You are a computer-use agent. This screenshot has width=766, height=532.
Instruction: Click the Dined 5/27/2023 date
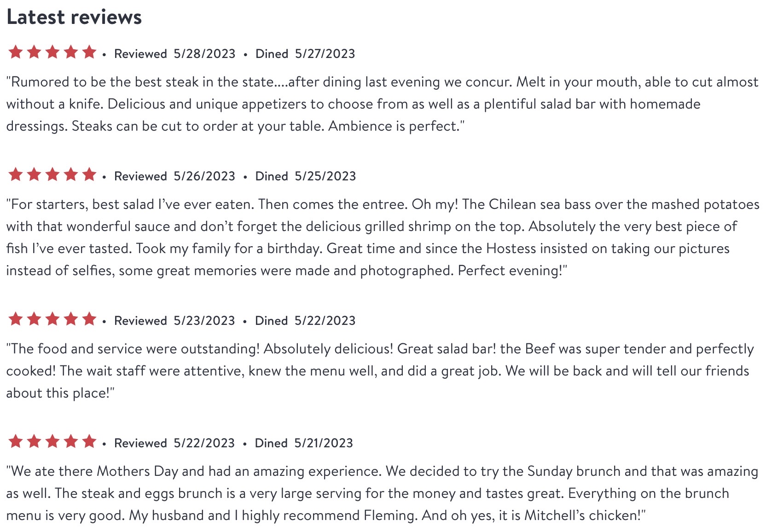pos(305,54)
